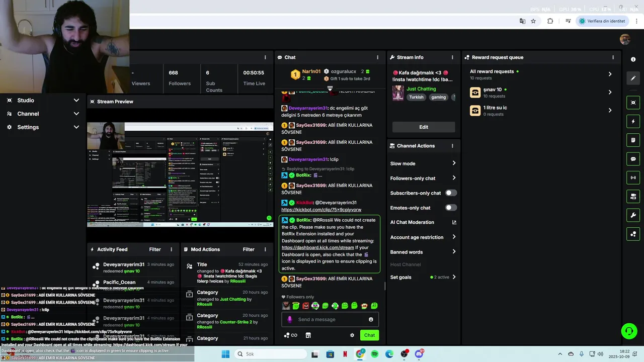644x362 pixels.
Task: Click the Stream Preview video thumbnail
Action: (180, 175)
